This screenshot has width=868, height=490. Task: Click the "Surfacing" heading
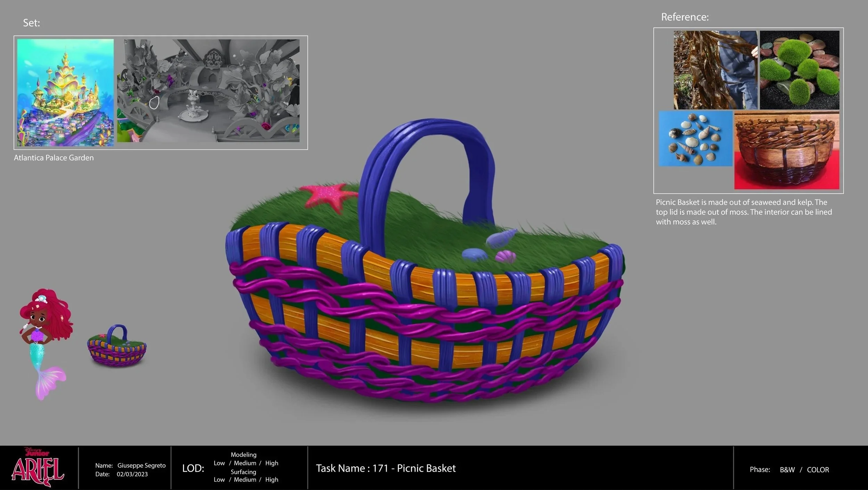(243, 472)
